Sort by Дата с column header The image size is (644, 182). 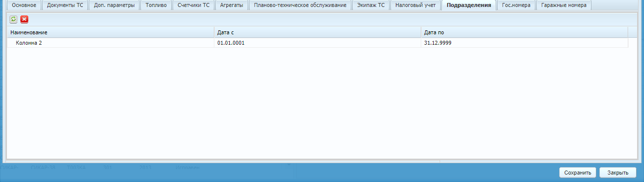tap(318, 32)
